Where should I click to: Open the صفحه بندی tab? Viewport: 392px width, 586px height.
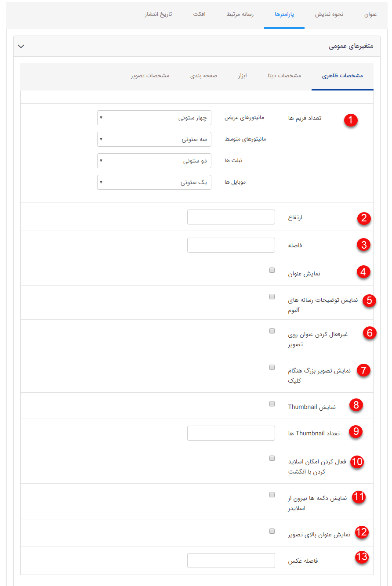click(203, 76)
